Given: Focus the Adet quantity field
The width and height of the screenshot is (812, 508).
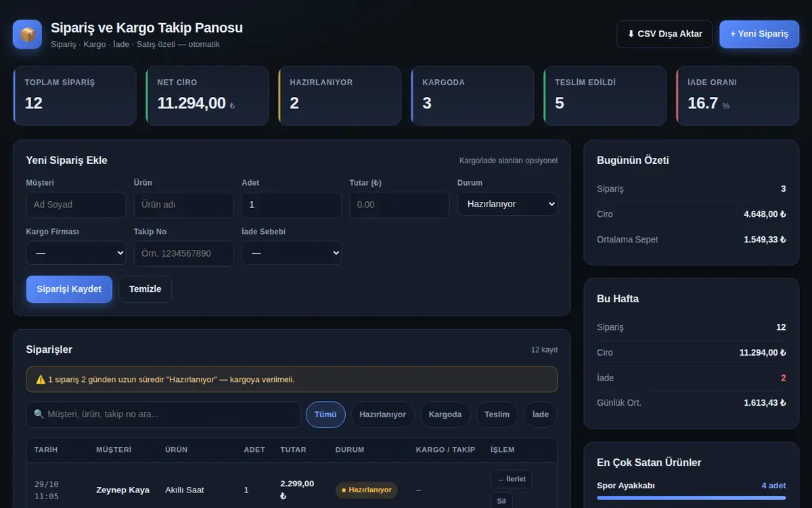Looking at the screenshot, I should [x=292, y=205].
